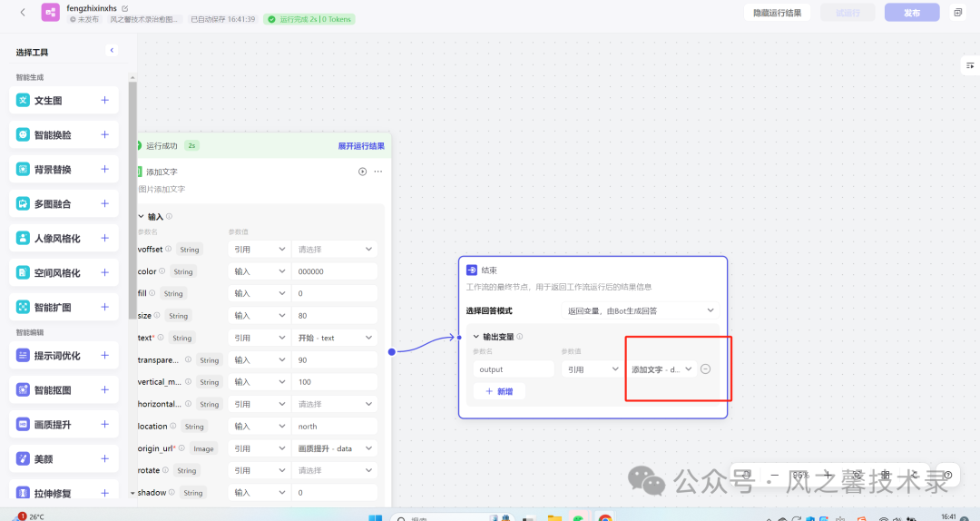The height and width of the screenshot is (521, 980).
Task: Add the 智能抠图 tool
Action: [105, 389]
